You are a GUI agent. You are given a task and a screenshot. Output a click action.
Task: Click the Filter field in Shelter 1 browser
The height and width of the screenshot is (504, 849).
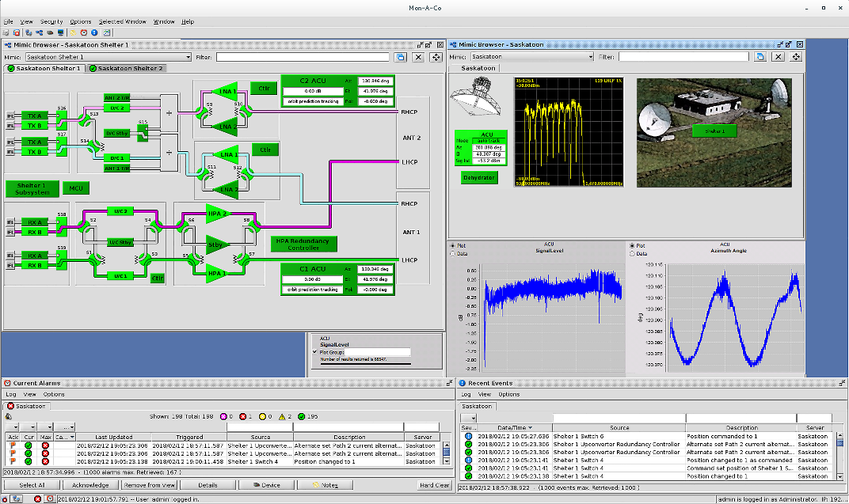click(303, 57)
